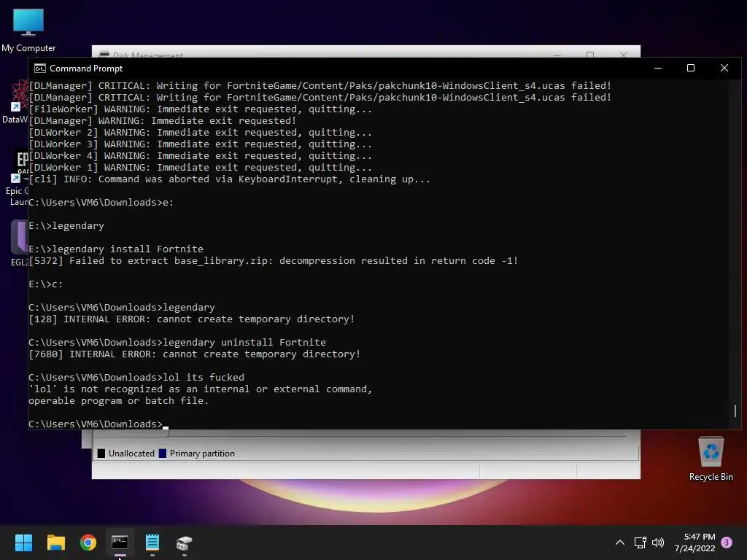
Task: Open the volume speaker tray icon
Action: pyautogui.click(x=658, y=542)
